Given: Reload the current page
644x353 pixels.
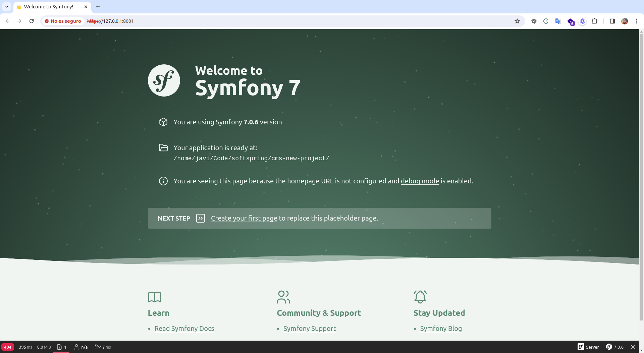Looking at the screenshot, I should (32, 21).
